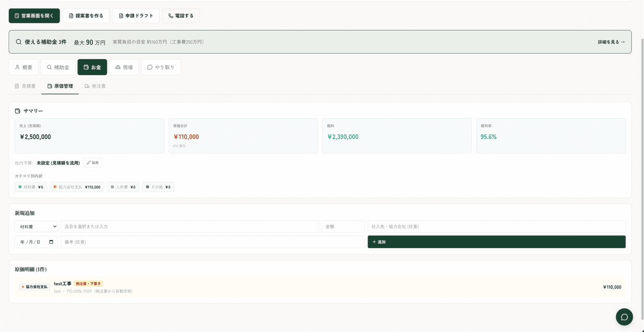This screenshot has width=644, height=332.
Task: Click the 電話する button
Action: pyautogui.click(x=181, y=16)
